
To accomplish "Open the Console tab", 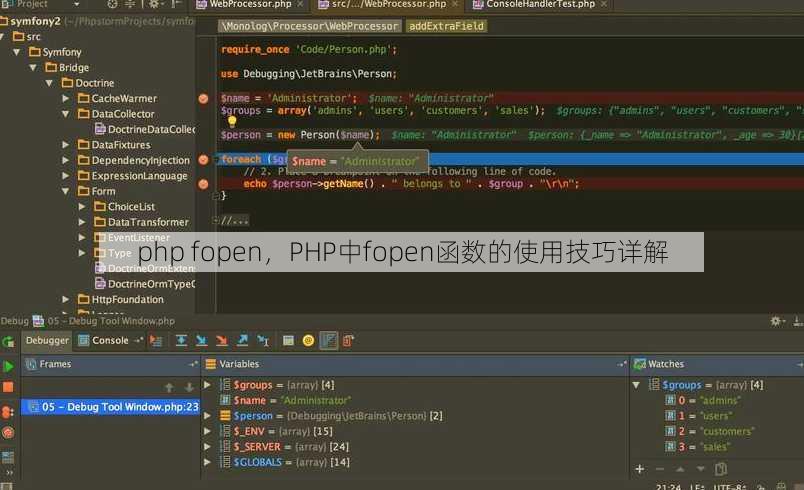I will pyautogui.click(x=104, y=341).
